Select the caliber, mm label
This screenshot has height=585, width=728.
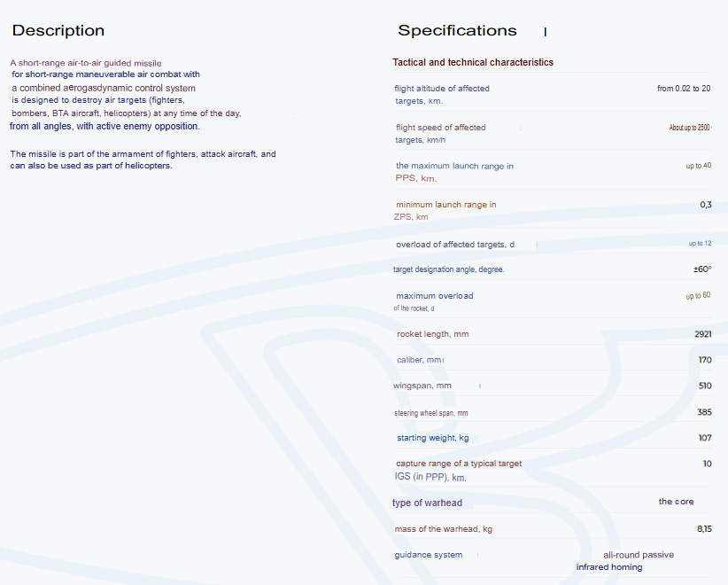(419, 360)
